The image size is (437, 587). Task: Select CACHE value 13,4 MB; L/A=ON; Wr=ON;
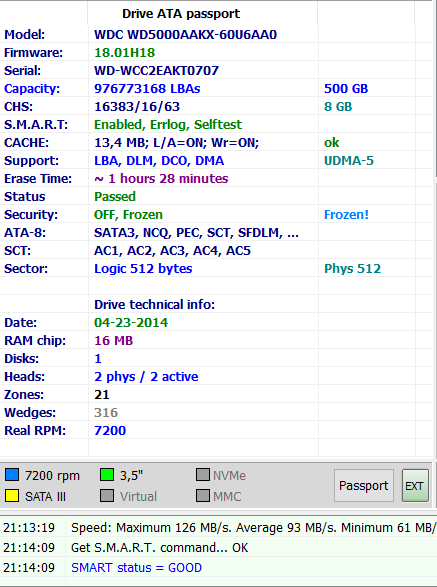click(x=176, y=143)
